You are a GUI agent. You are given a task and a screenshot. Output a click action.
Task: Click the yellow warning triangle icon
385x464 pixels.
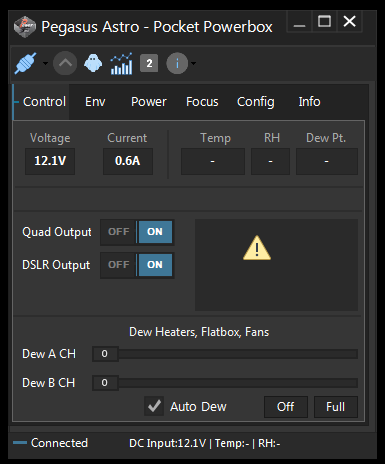[257, 248]
